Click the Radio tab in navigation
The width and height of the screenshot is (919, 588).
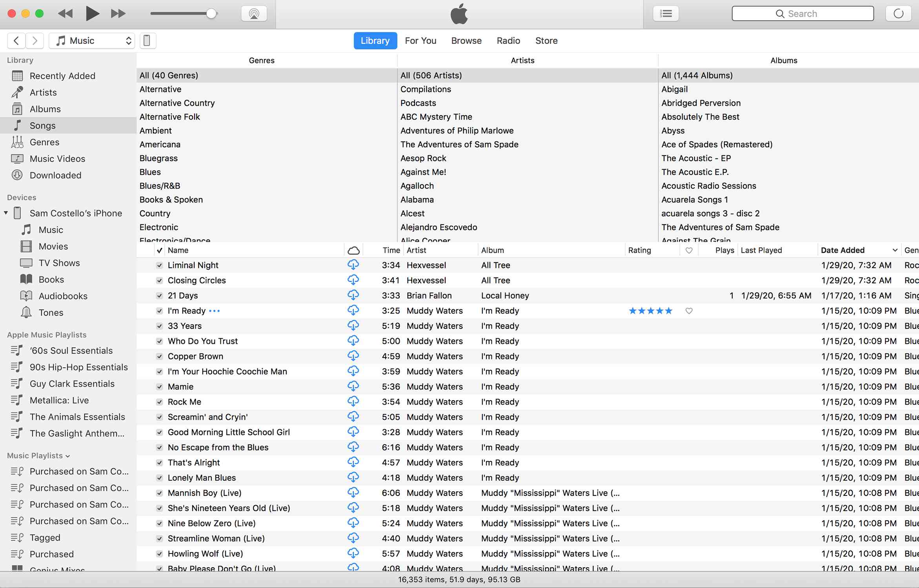point(508,40)
